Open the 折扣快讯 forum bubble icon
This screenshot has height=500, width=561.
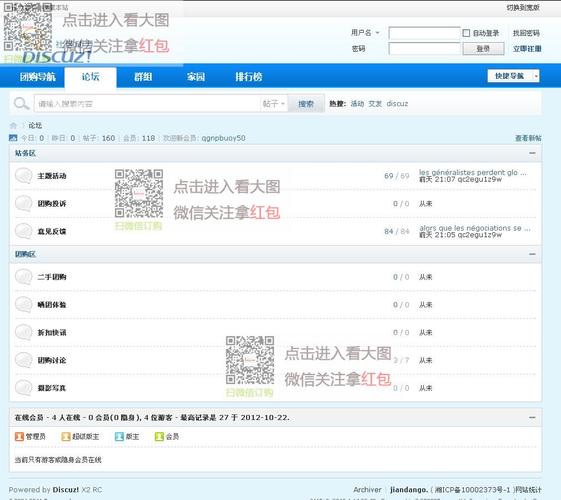(24, 332)
